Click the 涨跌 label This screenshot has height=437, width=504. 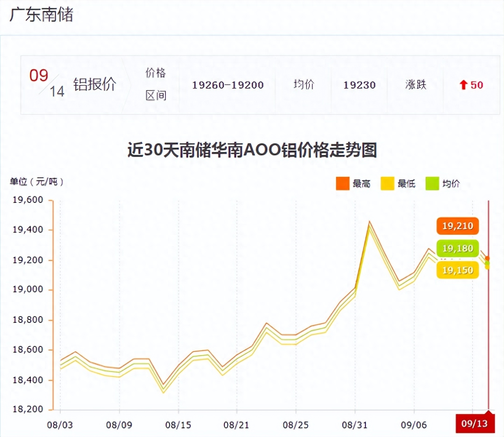[x=416, y=85]
